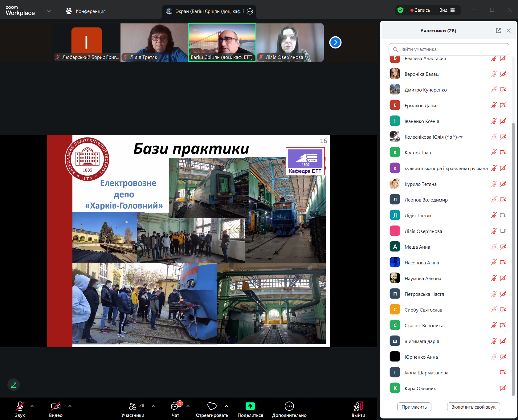Click the green encryption shield icon
The width and height of the screenshot is (518, 420).
coord(400,10)
